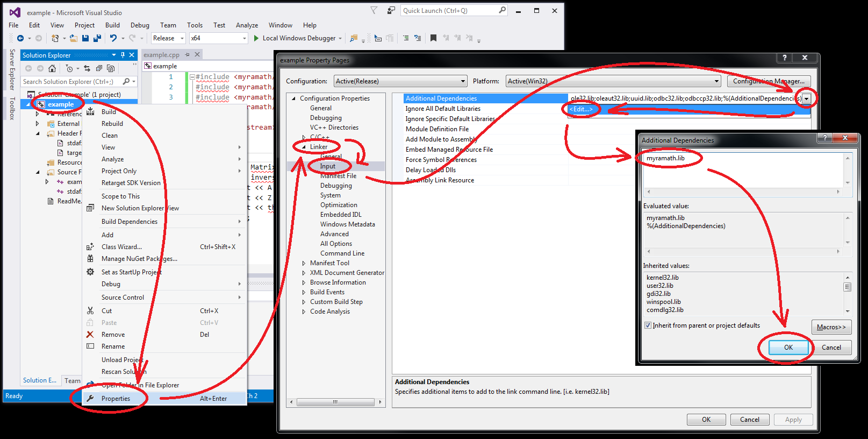Click the feedback icon beside Quick Launch
This screenshot has height=439, width=868.
391,10
